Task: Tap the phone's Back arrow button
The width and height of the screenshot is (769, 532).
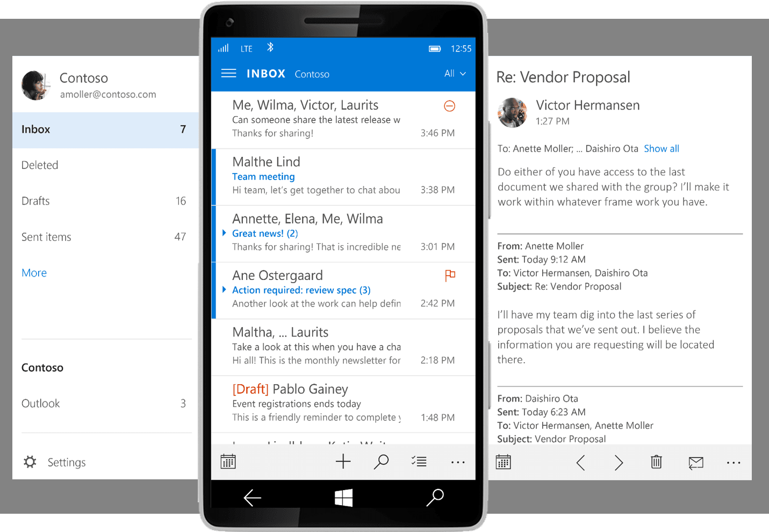Action: pyautogui.click(x=252, y=498)
